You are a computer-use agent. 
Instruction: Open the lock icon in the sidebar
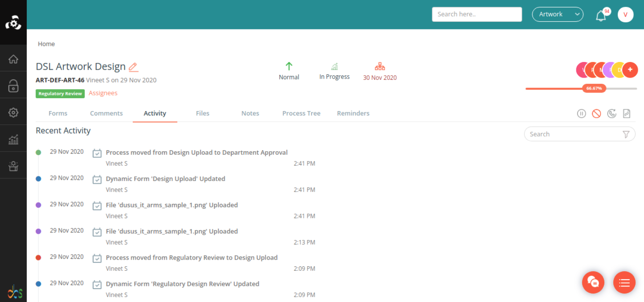(13, 86)
